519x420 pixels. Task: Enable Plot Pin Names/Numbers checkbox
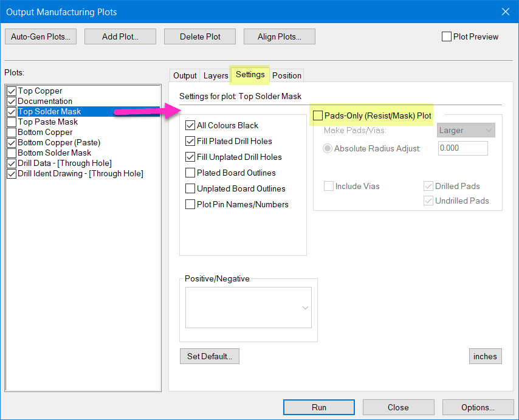190,204
